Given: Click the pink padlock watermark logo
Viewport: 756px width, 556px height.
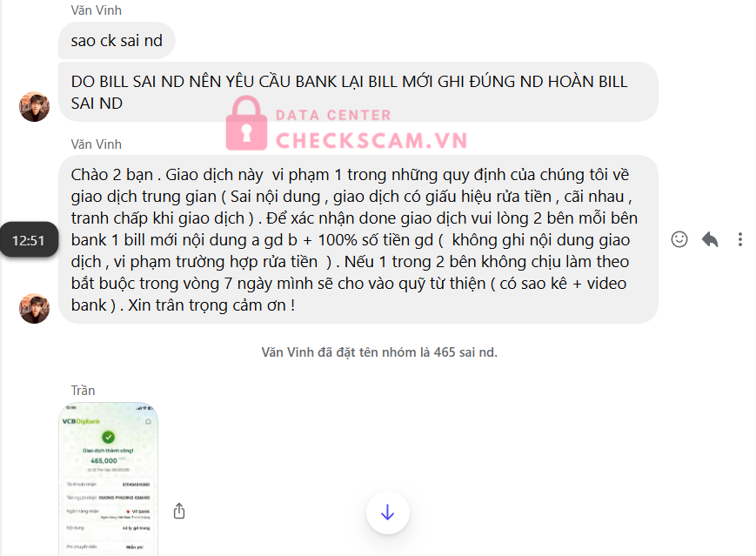Looking at the screenshot, I should coord(246,123).
